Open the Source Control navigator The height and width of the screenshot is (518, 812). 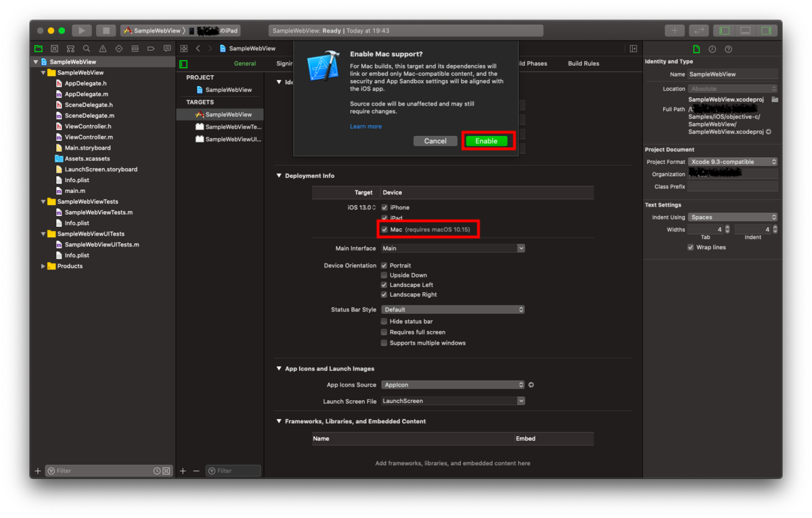54,49
